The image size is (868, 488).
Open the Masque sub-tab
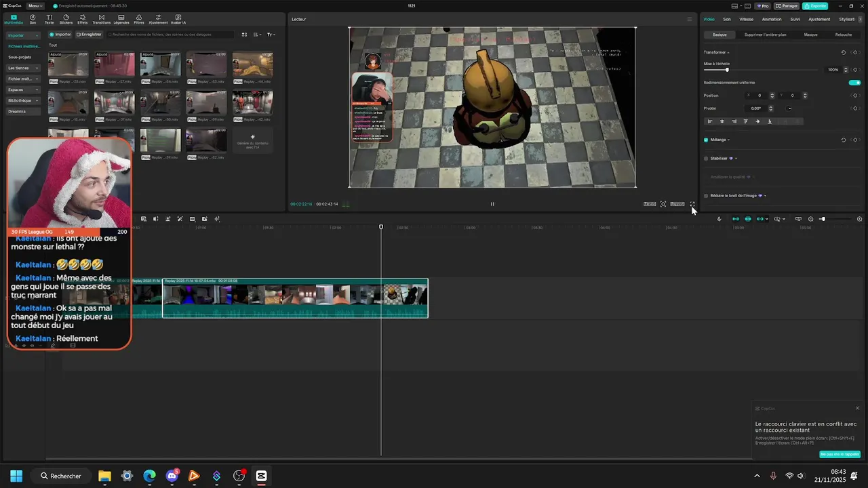(810, 35)
